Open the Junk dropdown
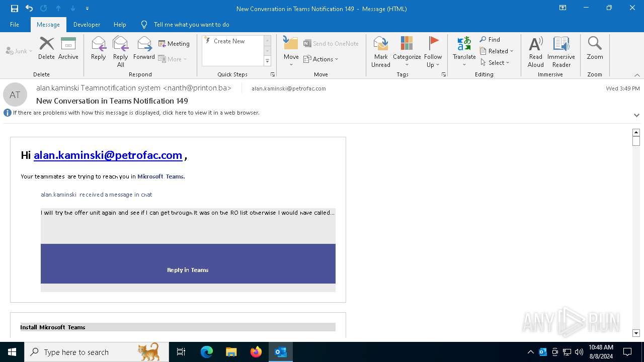Viewport: 644px width, 362px height. 19,51
